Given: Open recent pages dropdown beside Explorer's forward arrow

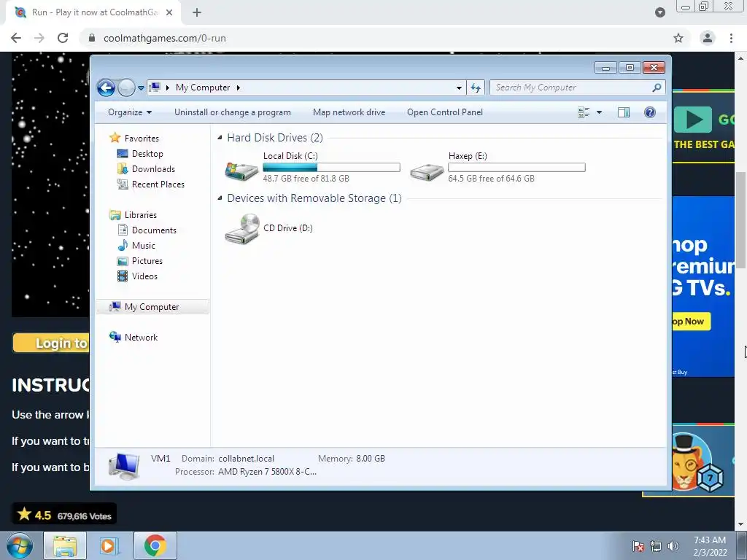Looking at the screenshot, I should (x=141, y=87).
